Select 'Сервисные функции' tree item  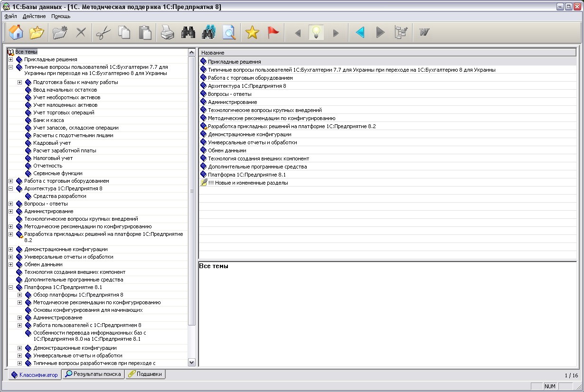tap(58, 173)
